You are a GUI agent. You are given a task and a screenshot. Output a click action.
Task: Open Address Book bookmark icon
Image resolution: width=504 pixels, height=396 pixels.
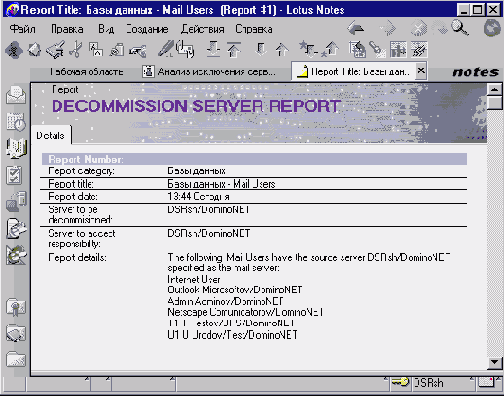click(16, 148)
